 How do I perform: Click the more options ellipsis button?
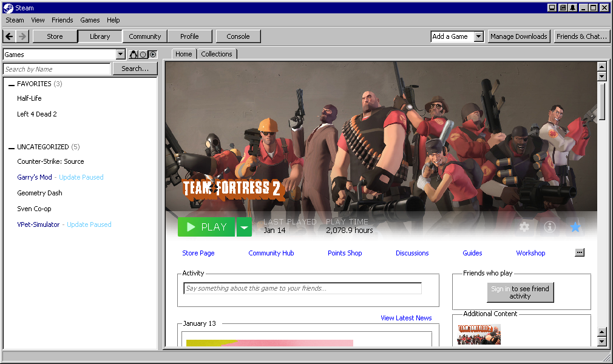[x=580, y=252]
